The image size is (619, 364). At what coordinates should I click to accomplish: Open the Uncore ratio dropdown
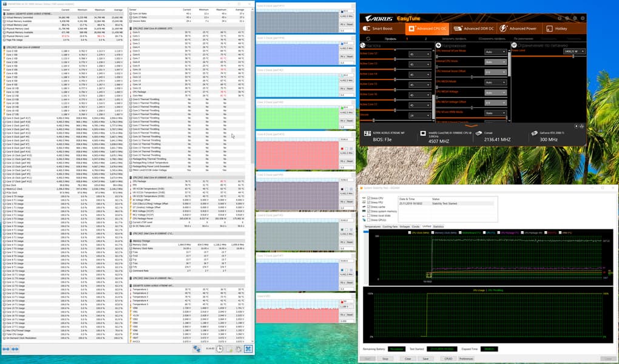pos(419,116)
